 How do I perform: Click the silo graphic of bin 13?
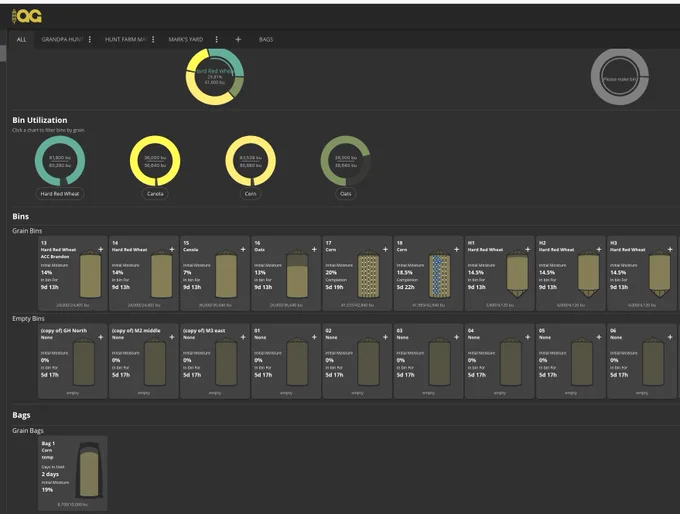pyautogui.click(x=91, y=275)
